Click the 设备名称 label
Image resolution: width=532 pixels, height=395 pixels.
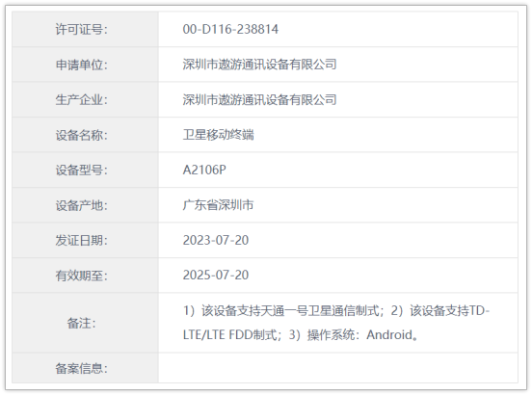[x=81, y=135]
